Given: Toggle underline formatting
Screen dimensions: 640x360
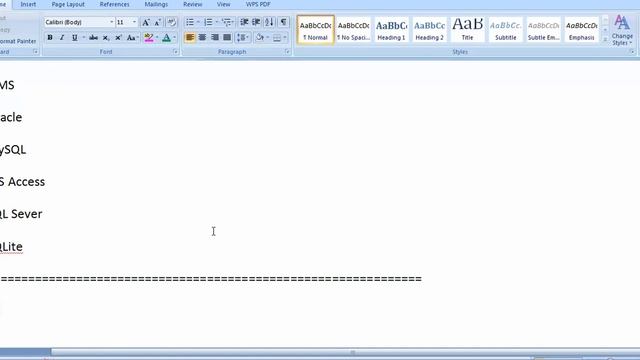Looking at the screenshot, I should point(74,38).
